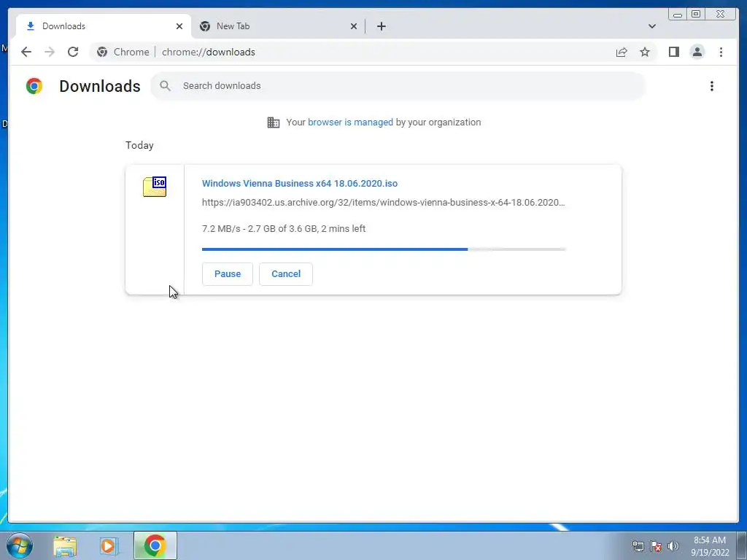Click the '2.7 GB of 3.6 GB' status text
This screenshot has width=747, height=560.
coord(282,228)
